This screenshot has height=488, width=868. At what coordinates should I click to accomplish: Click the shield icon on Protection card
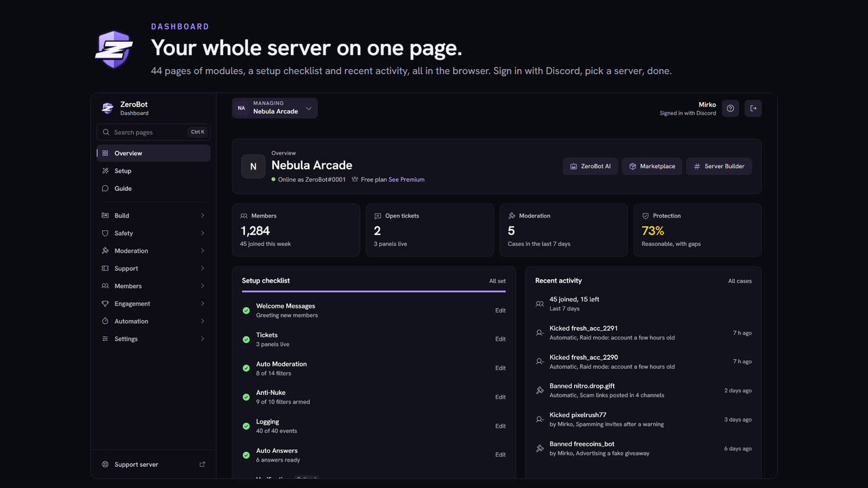coord(646,216)
